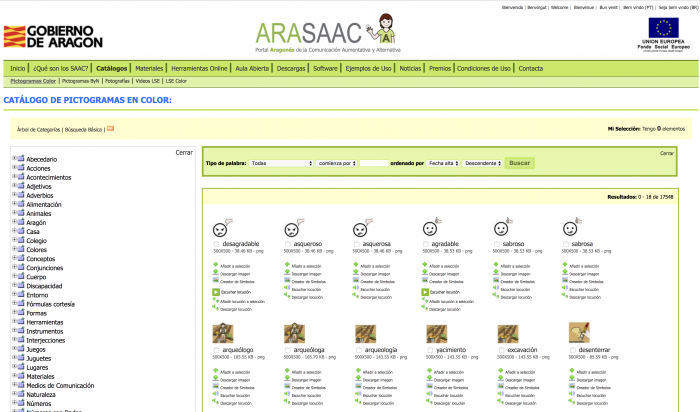The height and width of the screenshot is (412, 700).
Task: Click the Animales folder icon
Action: [x=20, y=213]
